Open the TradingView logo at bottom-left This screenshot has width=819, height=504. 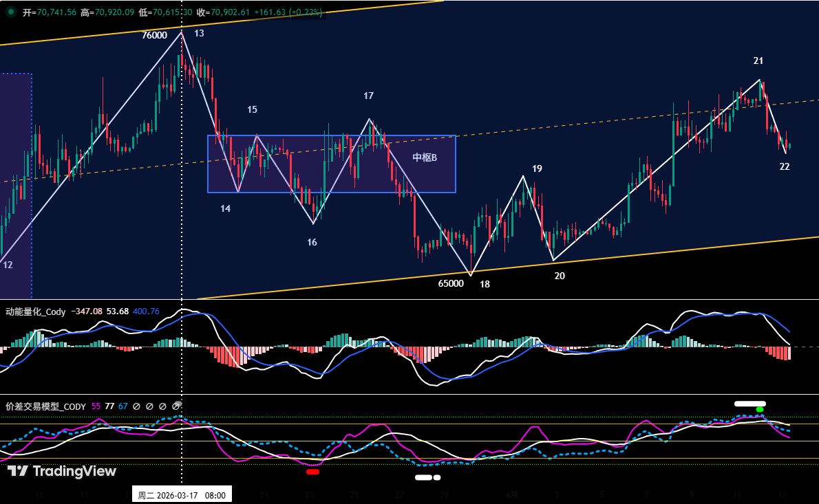pyautogui.click(x=61, y=472)
